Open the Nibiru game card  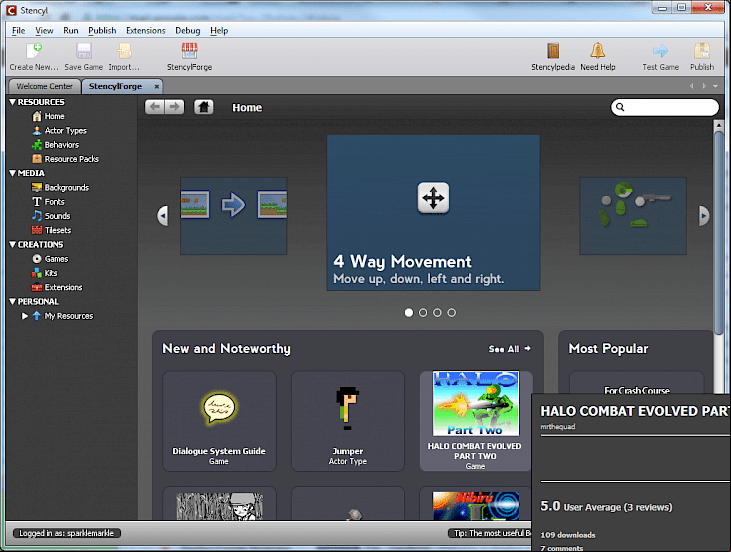pyautogui.click(x=475, y=504)
